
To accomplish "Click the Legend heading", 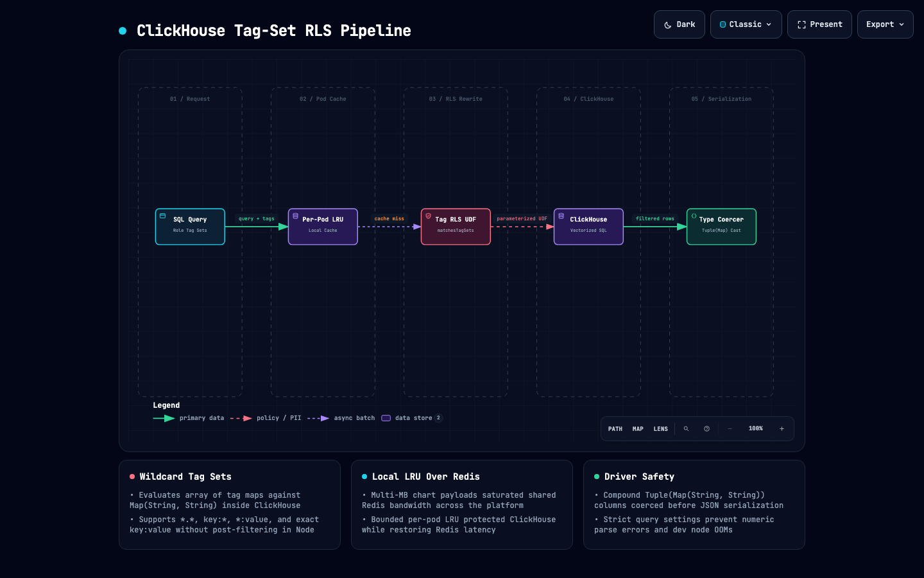I will [x=166, y=405].
